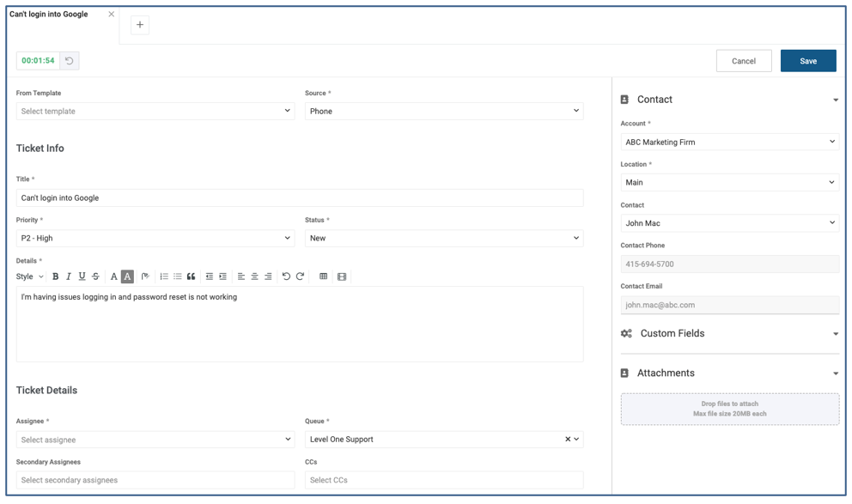This screenshot has height=504, width=852.
Task: Toggle italic formatting in Details toolbar
Action: (x=69, y=276)
